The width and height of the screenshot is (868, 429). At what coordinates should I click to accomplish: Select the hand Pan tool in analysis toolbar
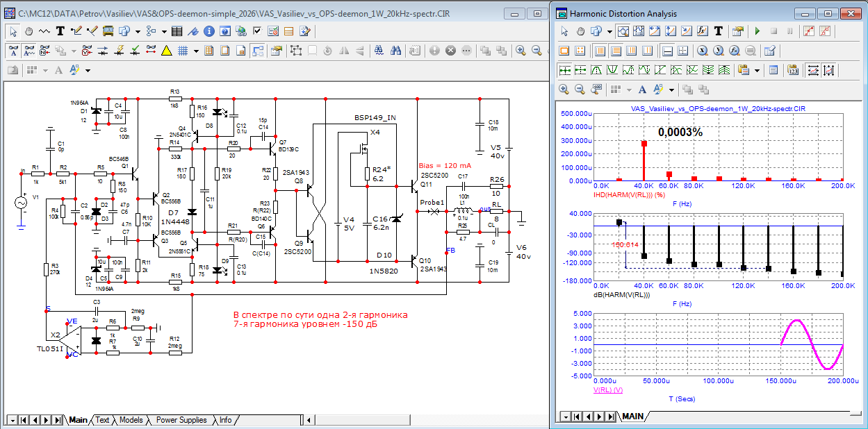(x=580, y=31)
